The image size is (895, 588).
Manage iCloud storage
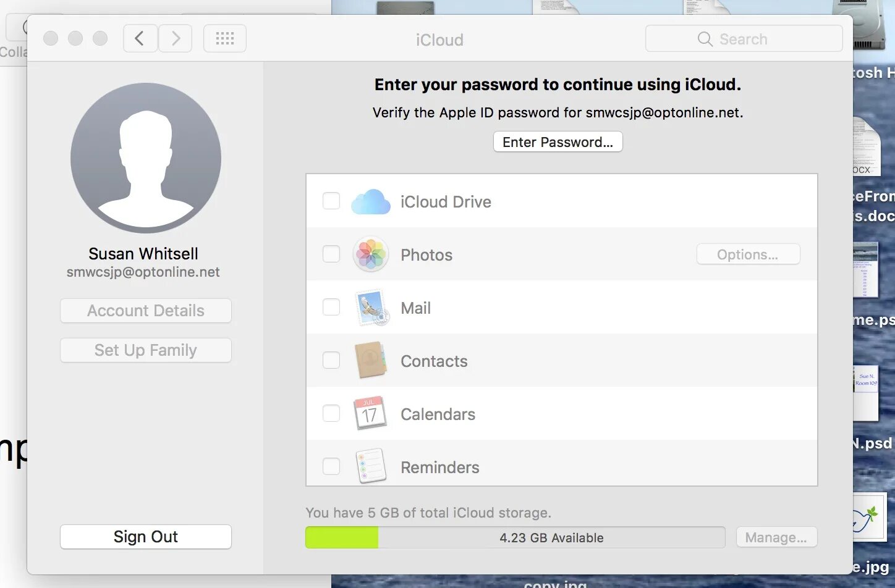(x=776, y=537)
